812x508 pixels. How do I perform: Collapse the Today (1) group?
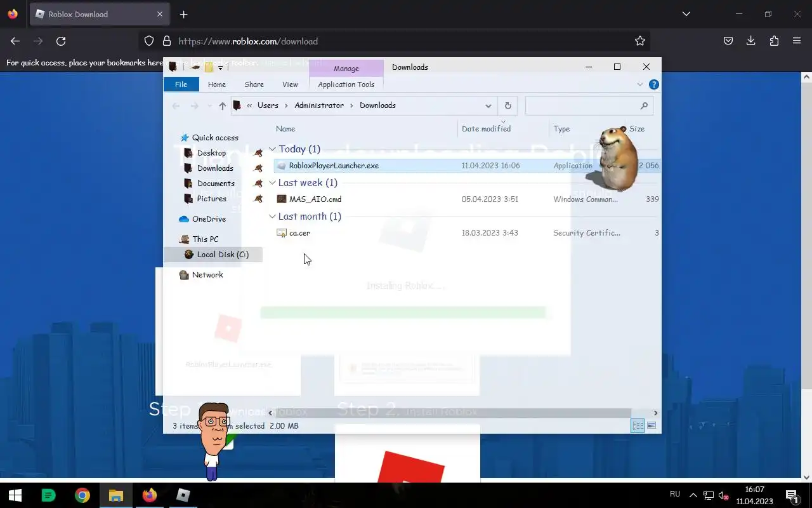tap(272, 149)
